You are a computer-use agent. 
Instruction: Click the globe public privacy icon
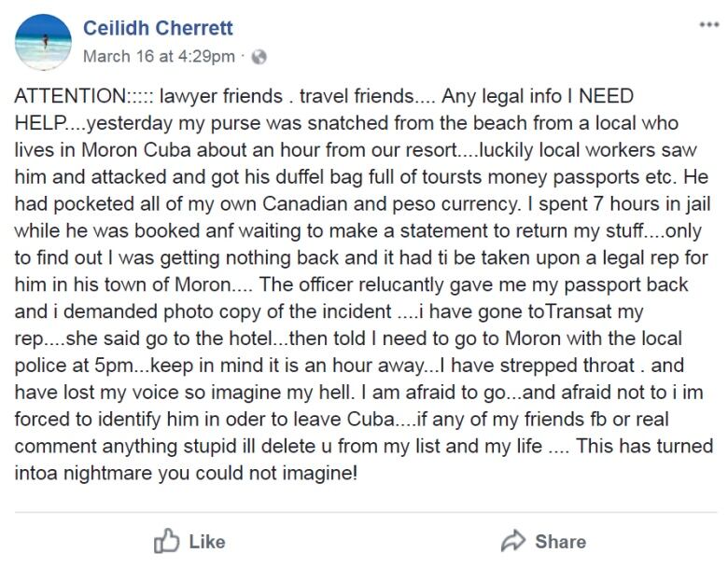pos(259,57)
